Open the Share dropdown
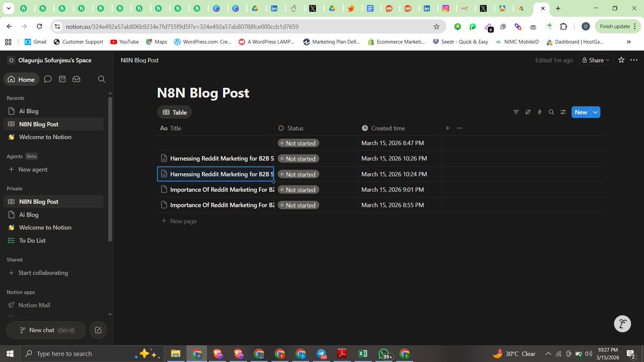Screen dimensions: 644x362 (x=595, y=60)
